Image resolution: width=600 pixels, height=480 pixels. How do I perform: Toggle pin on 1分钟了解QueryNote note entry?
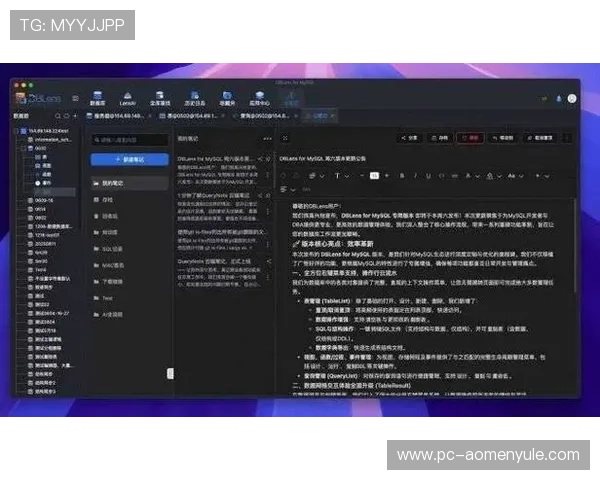click(x=269, y=196)
